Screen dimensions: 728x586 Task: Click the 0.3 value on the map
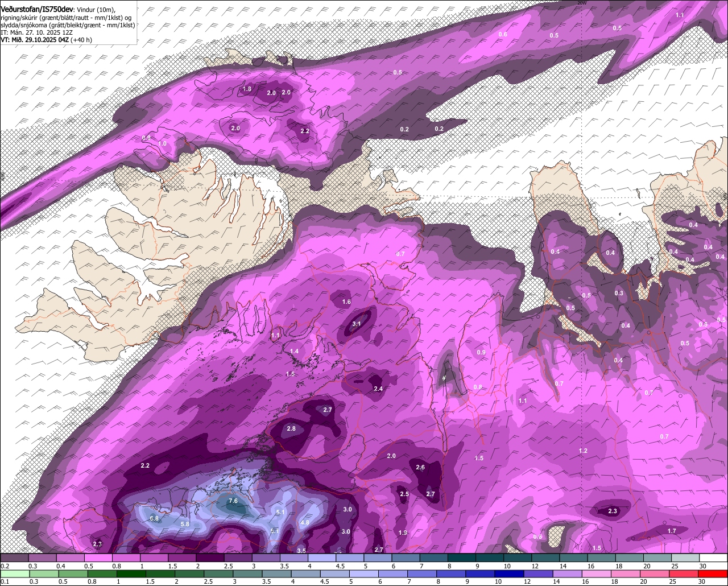click(619, 294)
